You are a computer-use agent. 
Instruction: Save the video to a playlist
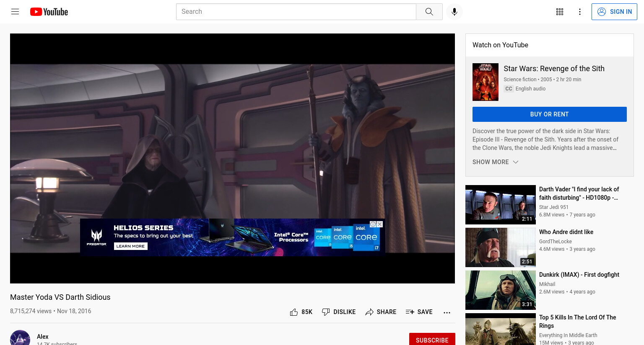tap(419, 312)
